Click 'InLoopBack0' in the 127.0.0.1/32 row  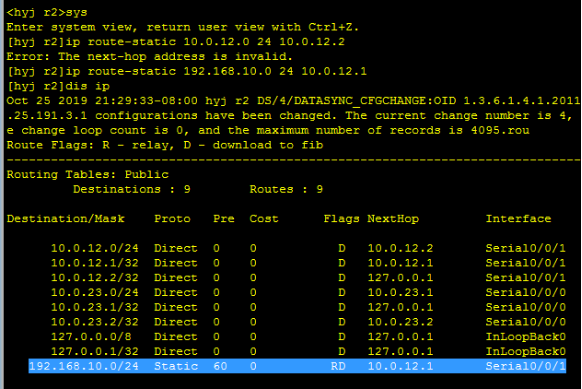click(526, 351)
